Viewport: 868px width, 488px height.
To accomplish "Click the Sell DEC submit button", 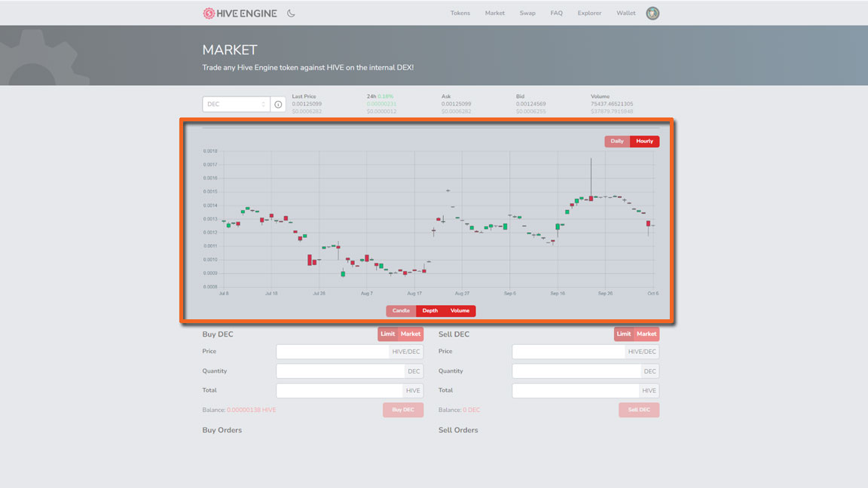I will tap(639, 410).
